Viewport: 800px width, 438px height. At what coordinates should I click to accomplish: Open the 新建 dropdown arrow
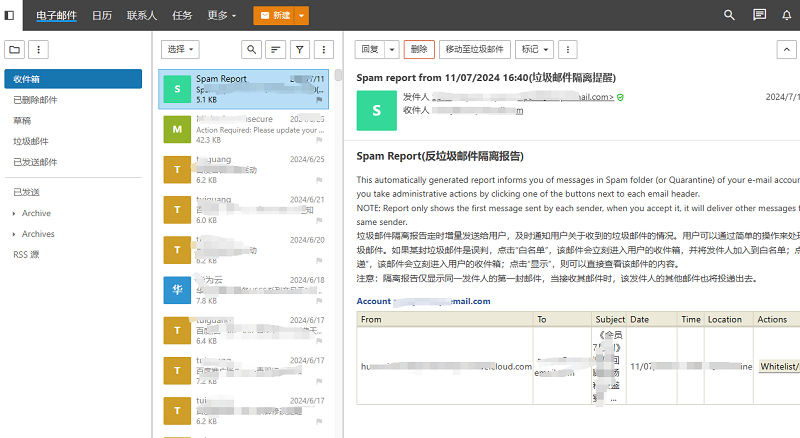pyautogui.click(x=302, y=16)
